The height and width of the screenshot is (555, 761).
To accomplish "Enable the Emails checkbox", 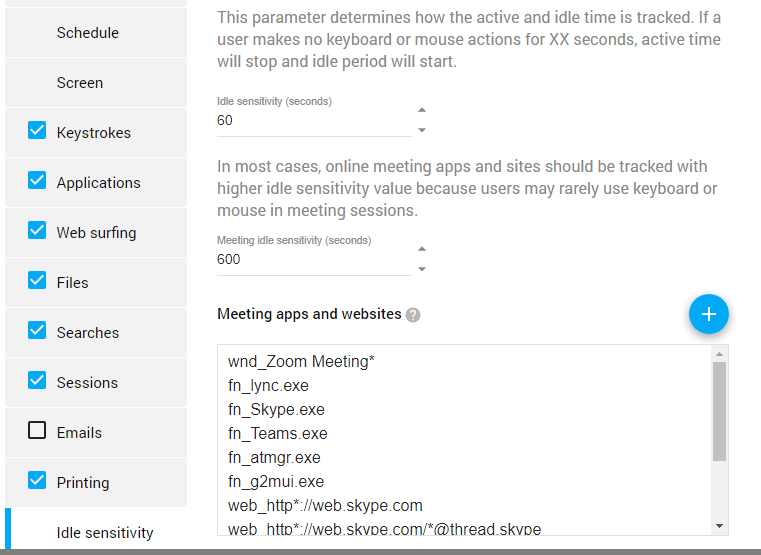I will click(x=37, y=430).
